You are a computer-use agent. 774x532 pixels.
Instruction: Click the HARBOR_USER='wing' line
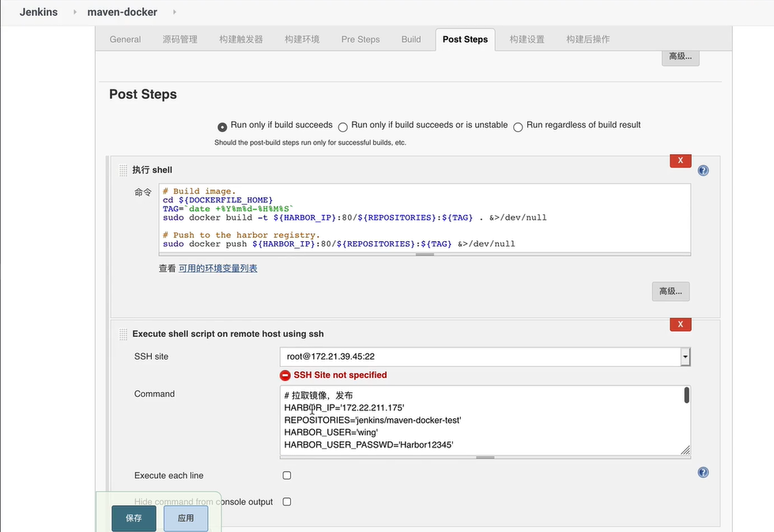[x=330, y=432]
